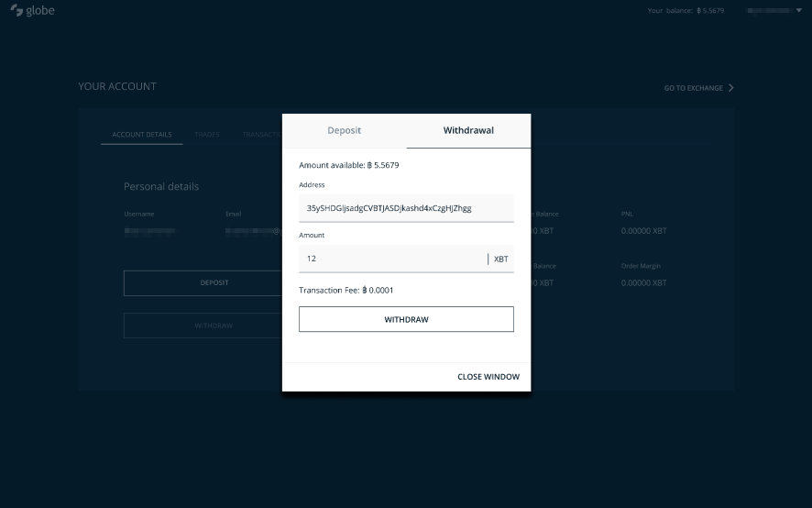Click the 'Amount available: ฿ 5.5679' text
The image size is (812, 508).
pyautogui.click(x=348, y=165)
